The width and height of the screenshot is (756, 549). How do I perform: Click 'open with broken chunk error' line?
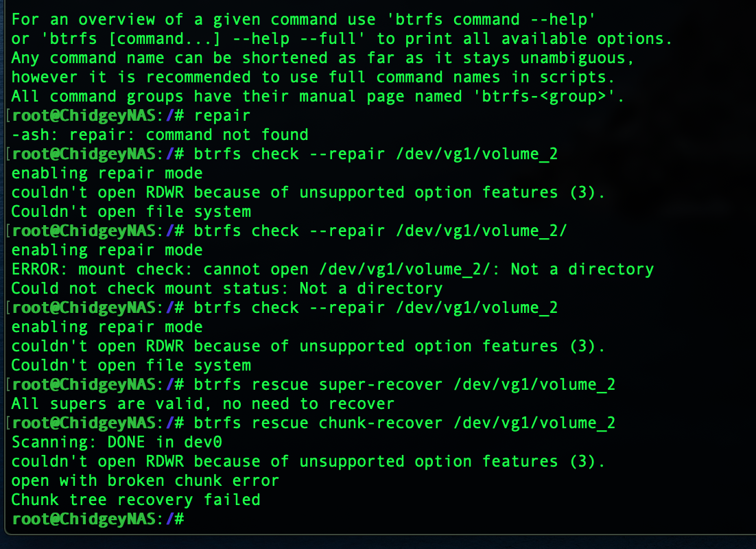tap(145, 480)
